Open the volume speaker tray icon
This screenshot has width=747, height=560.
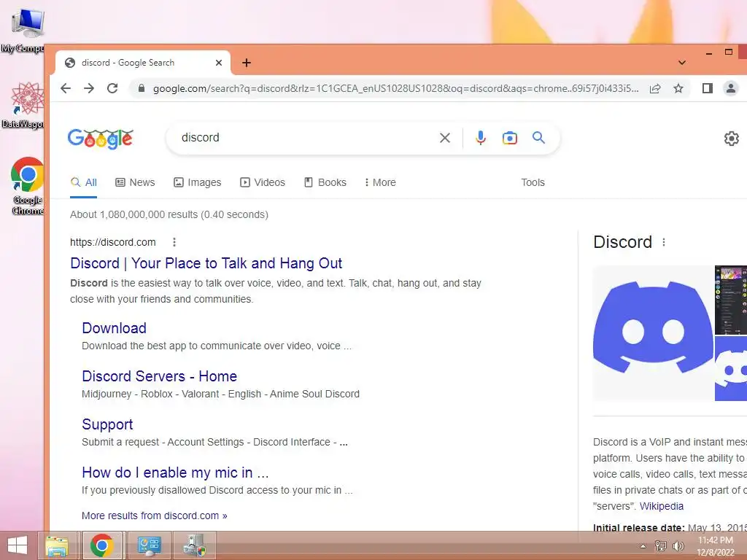(x=678, y=545)
